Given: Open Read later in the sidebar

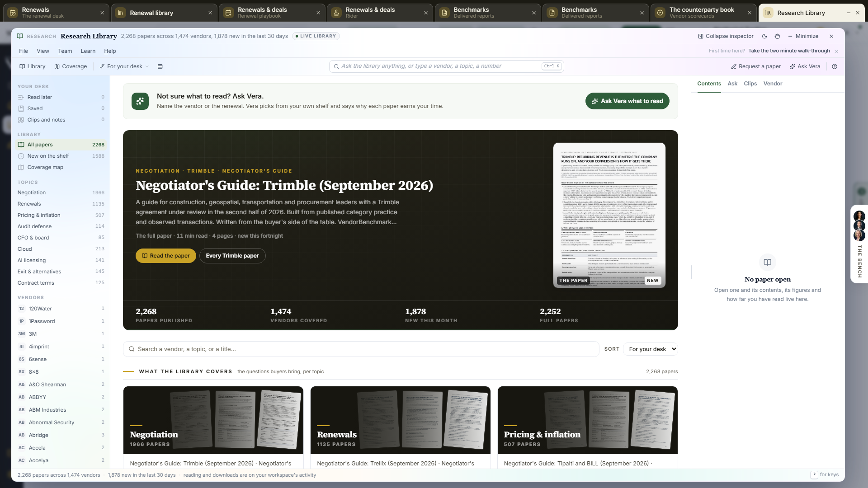Looking at the screenshot, I should click(61, 97).
